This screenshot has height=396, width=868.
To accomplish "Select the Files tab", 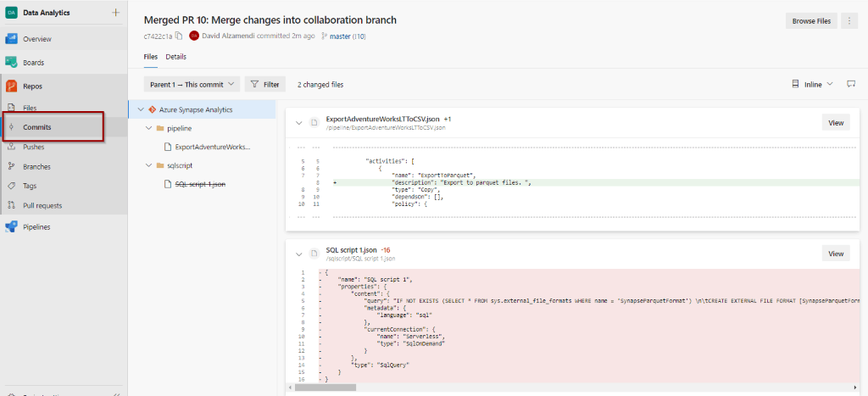I will click(x=151, y=57).
